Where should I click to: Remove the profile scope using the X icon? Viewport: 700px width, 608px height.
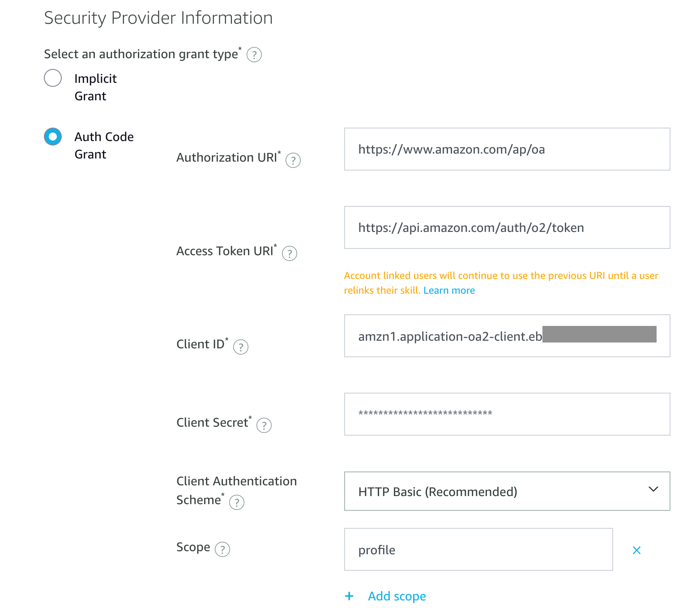(x=636, y=550)
